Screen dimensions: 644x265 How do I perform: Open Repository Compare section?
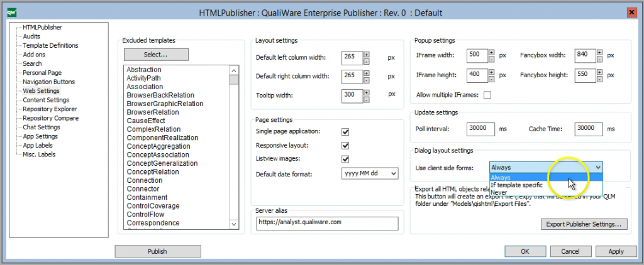click(x=50, y=118)
